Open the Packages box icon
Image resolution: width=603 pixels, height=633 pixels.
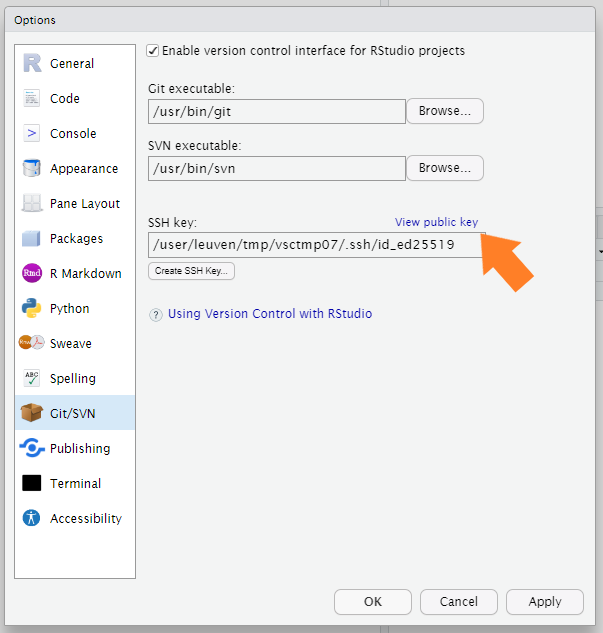click(32, 238)
